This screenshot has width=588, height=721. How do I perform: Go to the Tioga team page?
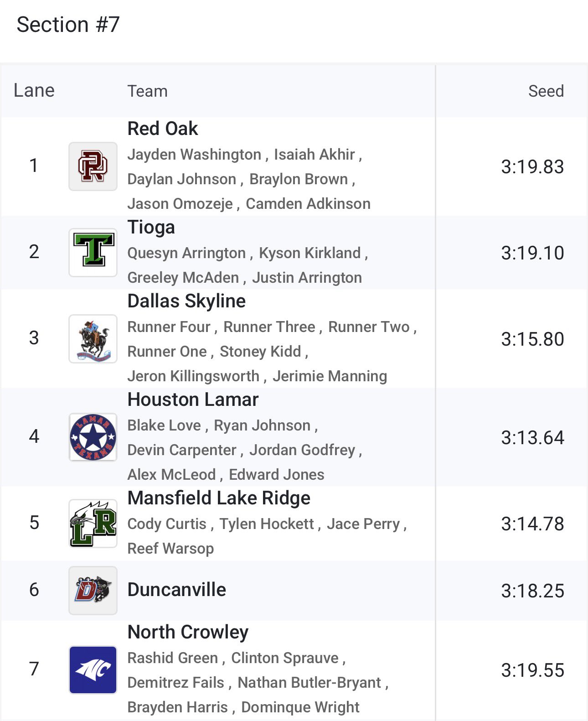[x=151, y=227]
